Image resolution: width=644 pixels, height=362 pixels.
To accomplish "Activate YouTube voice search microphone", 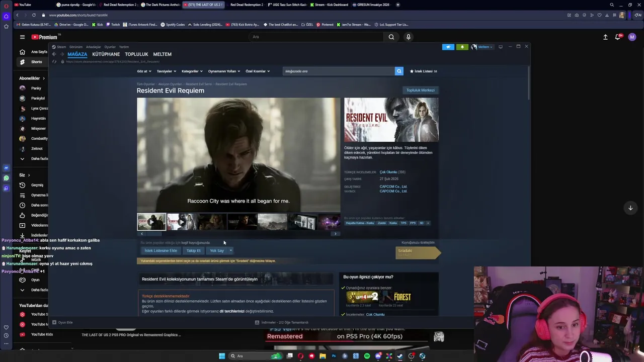I will point(409,37).
